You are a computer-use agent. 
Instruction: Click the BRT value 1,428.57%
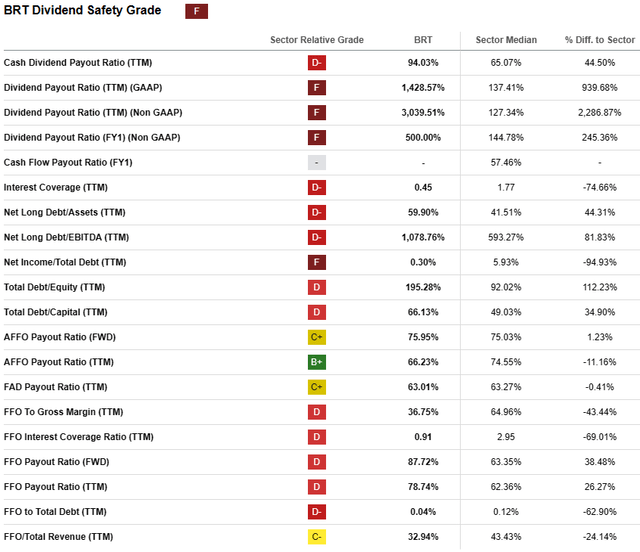(423, 88)
